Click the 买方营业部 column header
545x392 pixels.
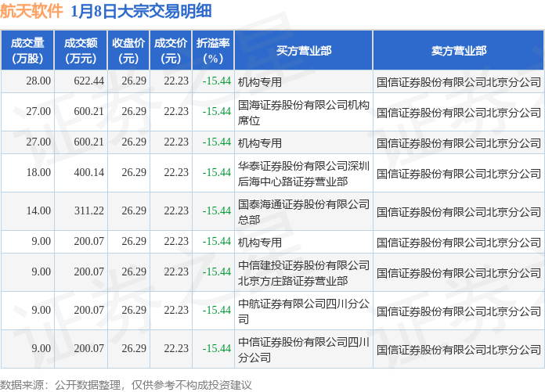(304, 50)
